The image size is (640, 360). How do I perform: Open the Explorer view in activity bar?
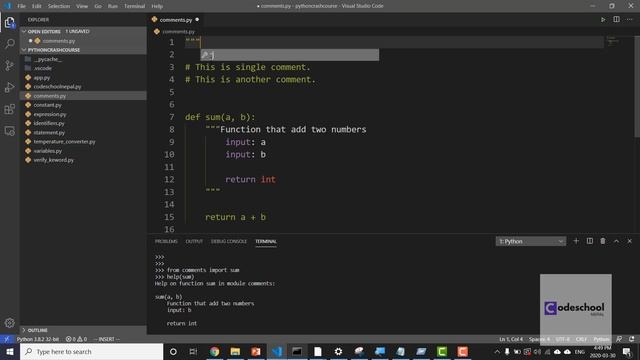point(10,22)
